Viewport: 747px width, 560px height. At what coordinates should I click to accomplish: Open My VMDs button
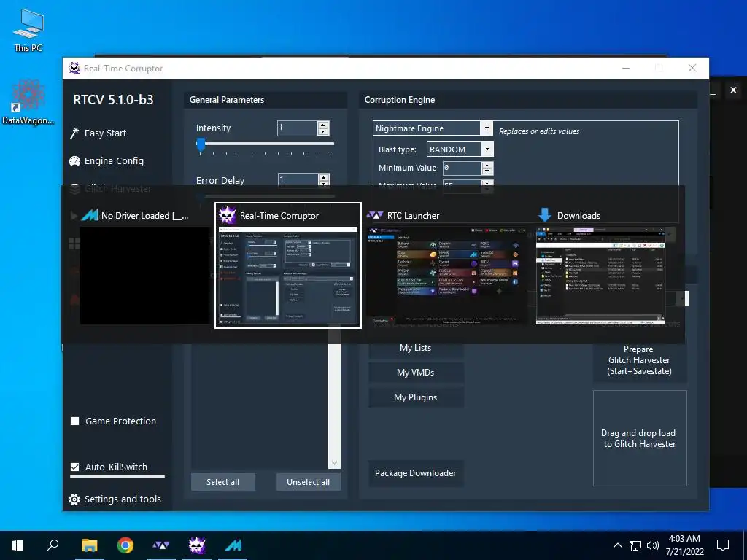pos(415,373)
